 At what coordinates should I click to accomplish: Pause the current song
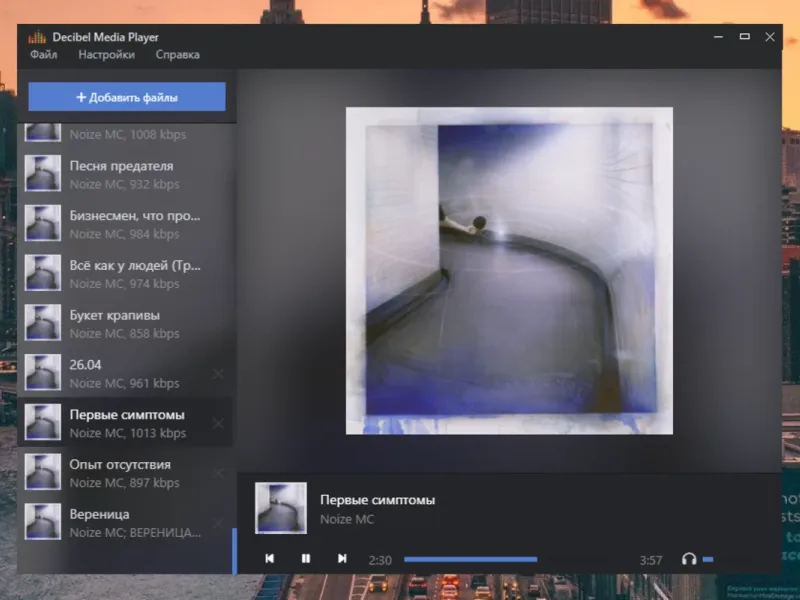click(x=306, y=559)
